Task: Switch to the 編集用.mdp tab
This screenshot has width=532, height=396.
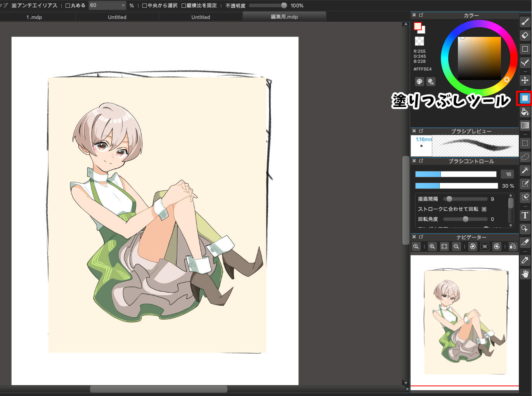Action: [x=284, y=17]
